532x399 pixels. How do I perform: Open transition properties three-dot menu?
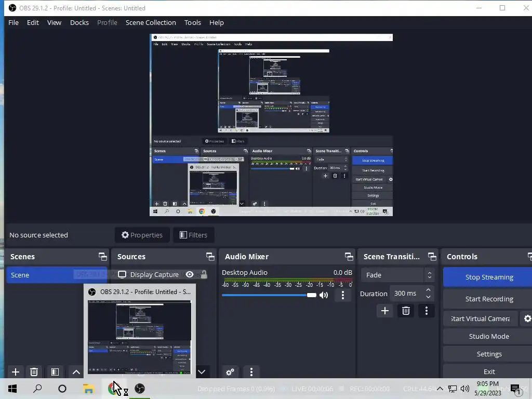tap(427, 311)
